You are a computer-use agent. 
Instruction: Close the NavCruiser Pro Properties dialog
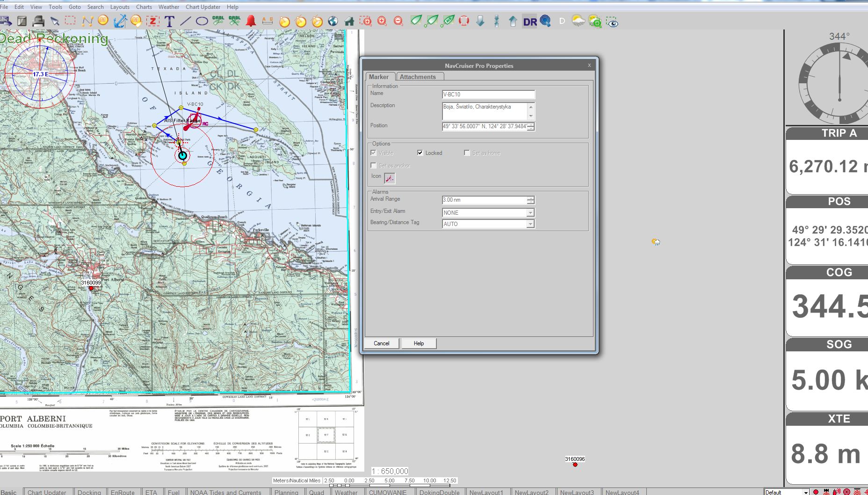pos(589,66)
